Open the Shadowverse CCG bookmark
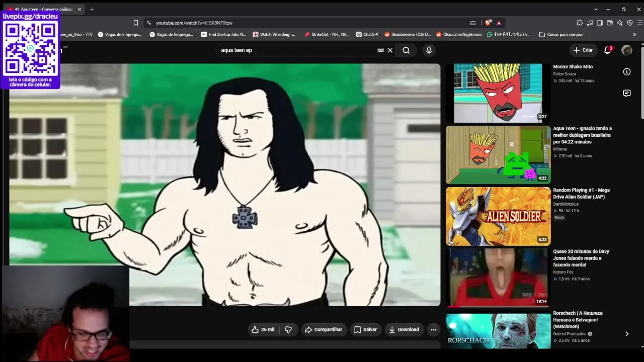Image resolution: width=644 pixels, height=362 pixels. click(408, 35)
